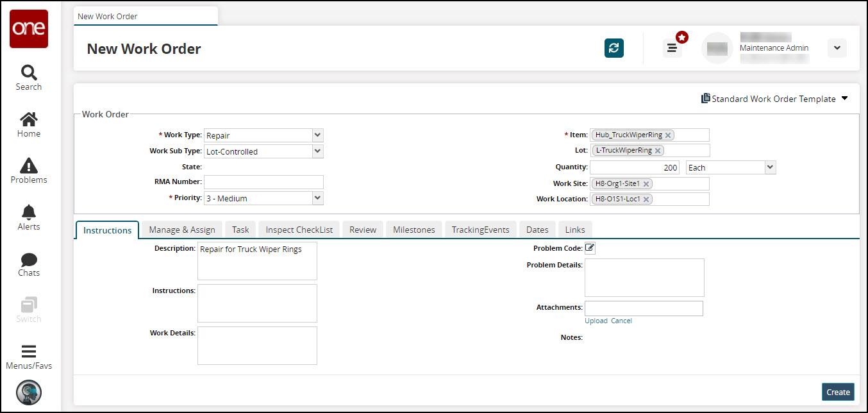Remove the Hub_TruckWiperRing item tag

[668, 135]
